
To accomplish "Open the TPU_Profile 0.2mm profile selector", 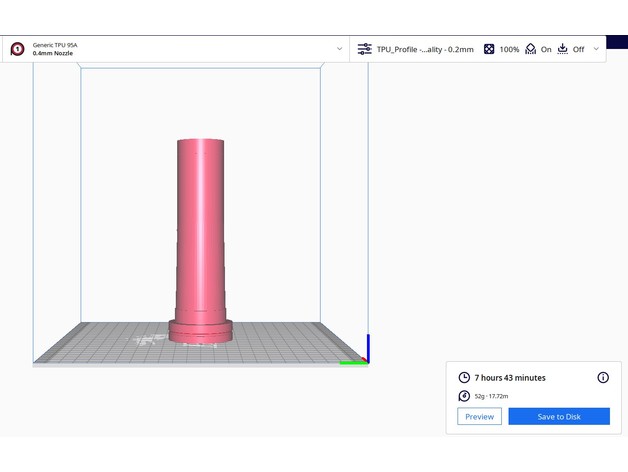I will [x=424, y=49].
